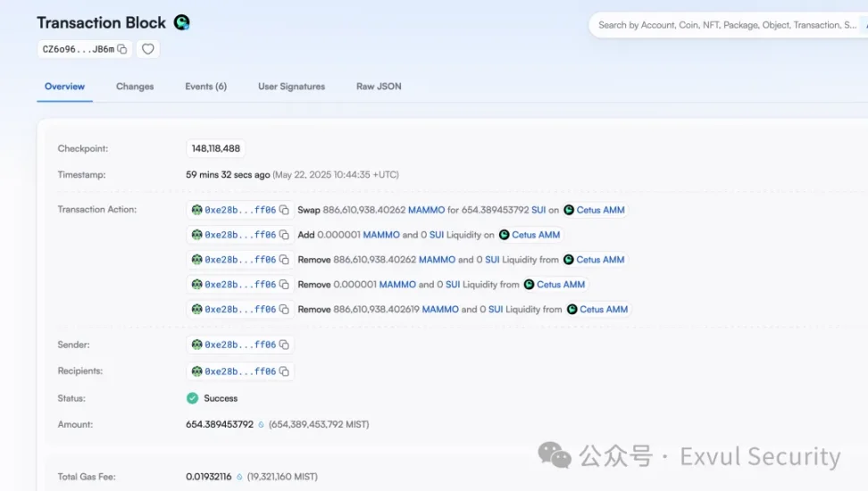Click the Success status text
The width and height of the screenshot is (868, 491).
(221, 398)
